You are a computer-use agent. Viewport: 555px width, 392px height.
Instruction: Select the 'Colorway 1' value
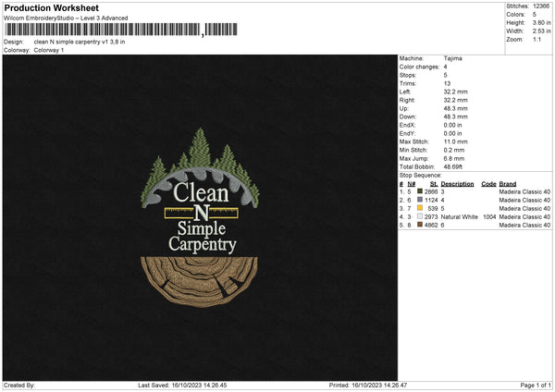tap(49, 50)
